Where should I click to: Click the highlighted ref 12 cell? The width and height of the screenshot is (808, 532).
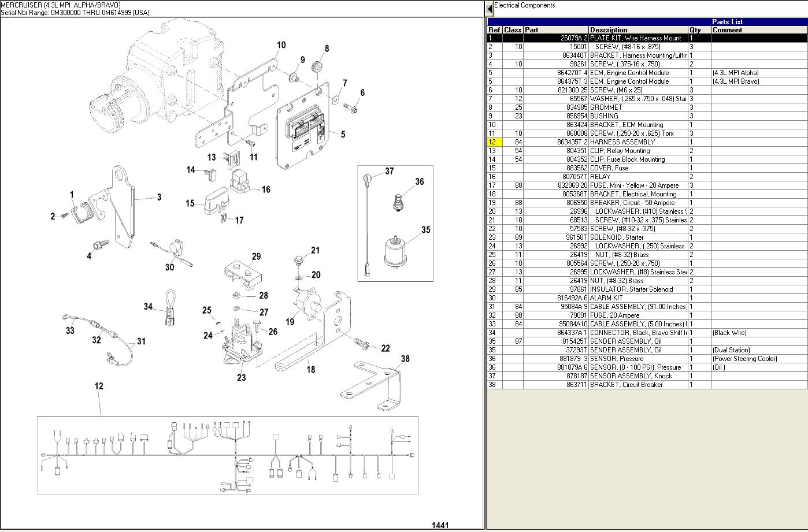coord(495,142)
